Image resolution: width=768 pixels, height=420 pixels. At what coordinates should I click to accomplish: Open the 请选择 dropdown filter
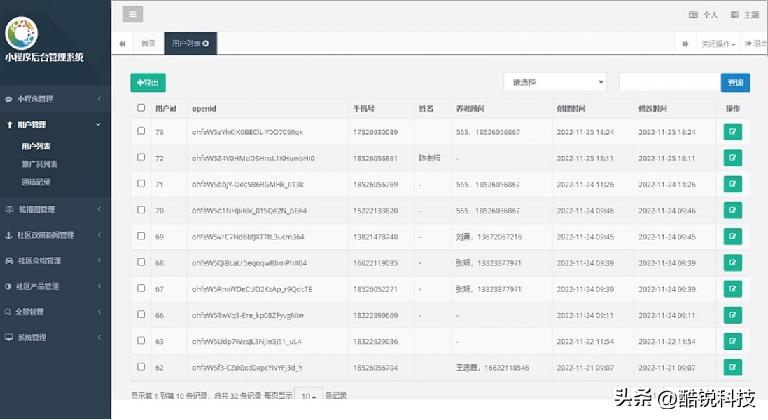pos(553,83)
